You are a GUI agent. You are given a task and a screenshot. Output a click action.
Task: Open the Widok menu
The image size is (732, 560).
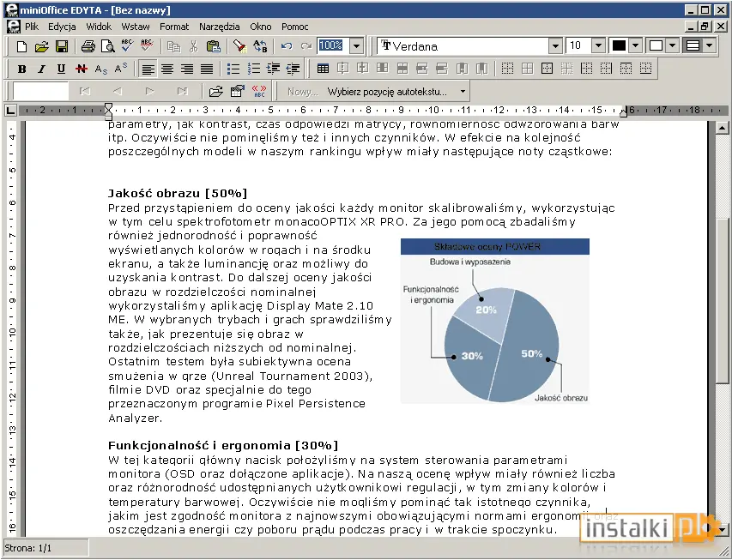[99, 27]
